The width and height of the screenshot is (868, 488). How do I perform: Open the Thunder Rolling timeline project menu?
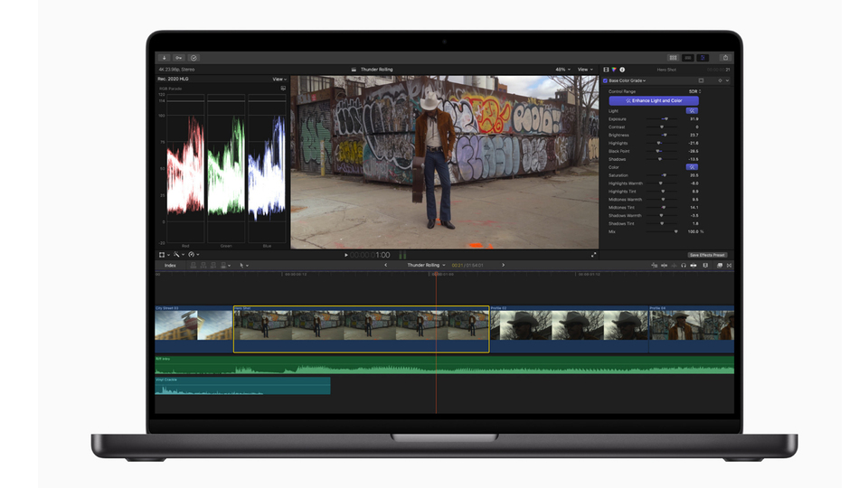tap(425, 266)
